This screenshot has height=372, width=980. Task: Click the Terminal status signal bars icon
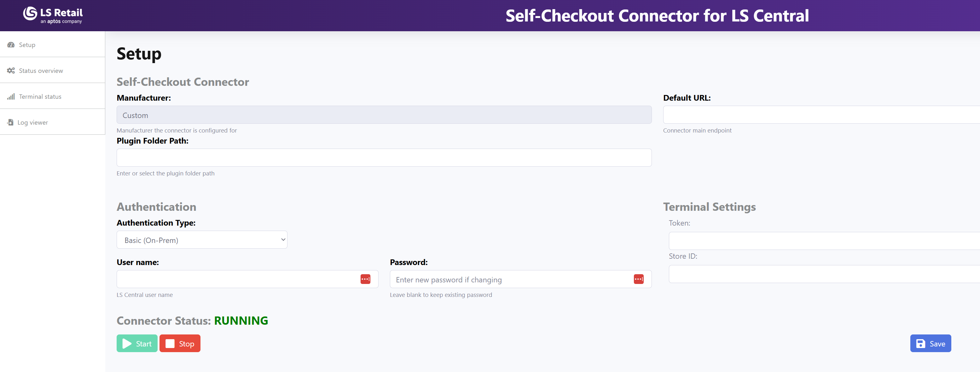point(11,96)
